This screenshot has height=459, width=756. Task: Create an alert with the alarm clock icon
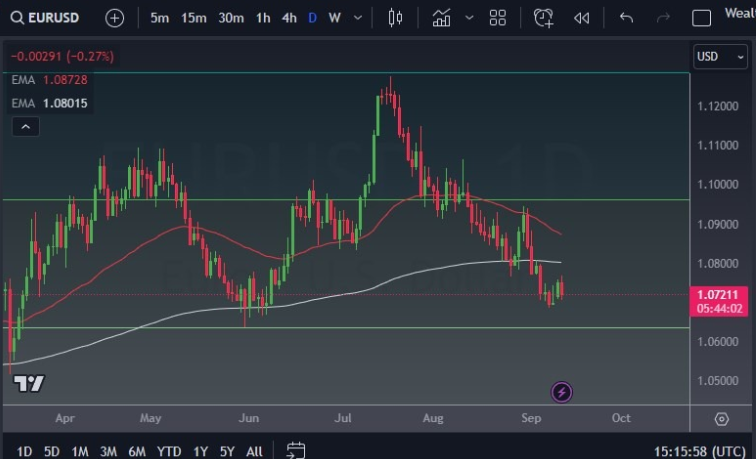click(543, 18)
